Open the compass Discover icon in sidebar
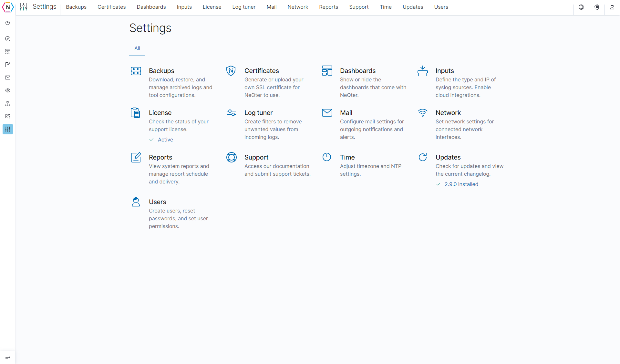620x364 pixels. 8,39
